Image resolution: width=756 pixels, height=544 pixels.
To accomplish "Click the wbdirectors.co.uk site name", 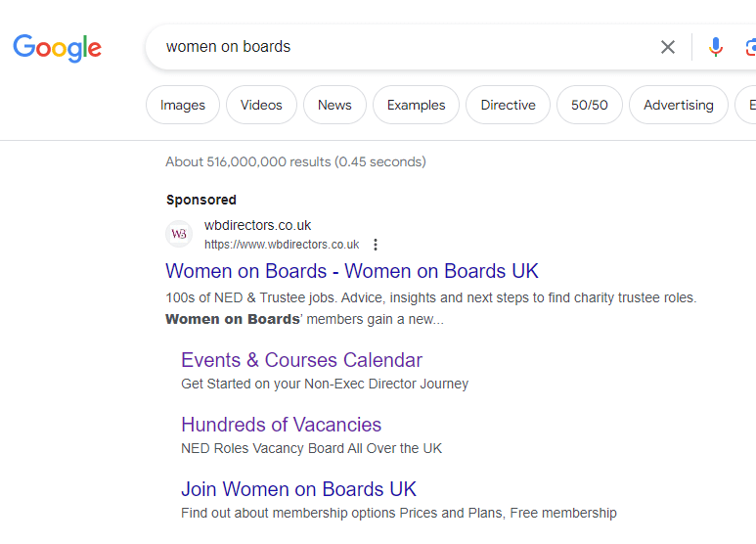I will (257, 225).
